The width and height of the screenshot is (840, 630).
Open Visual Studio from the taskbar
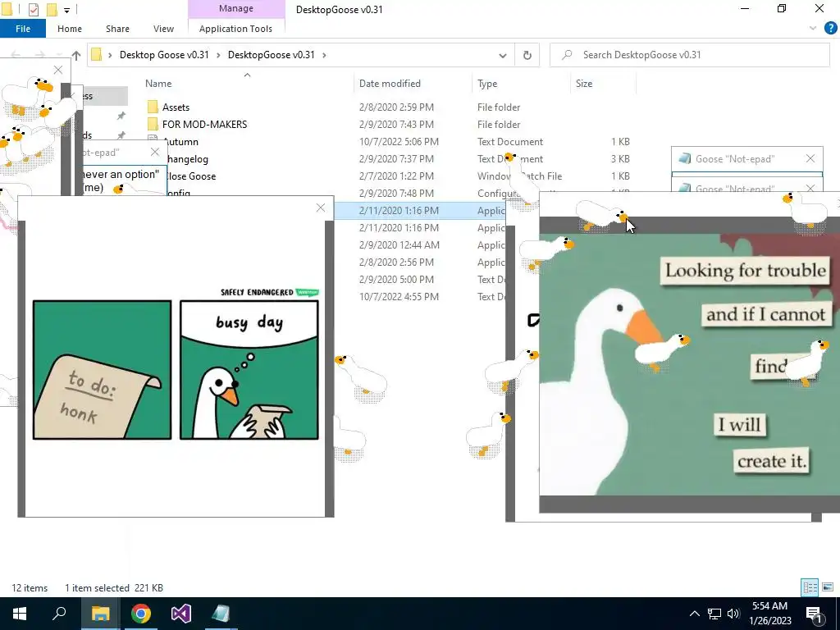click(x=181, y=614)
